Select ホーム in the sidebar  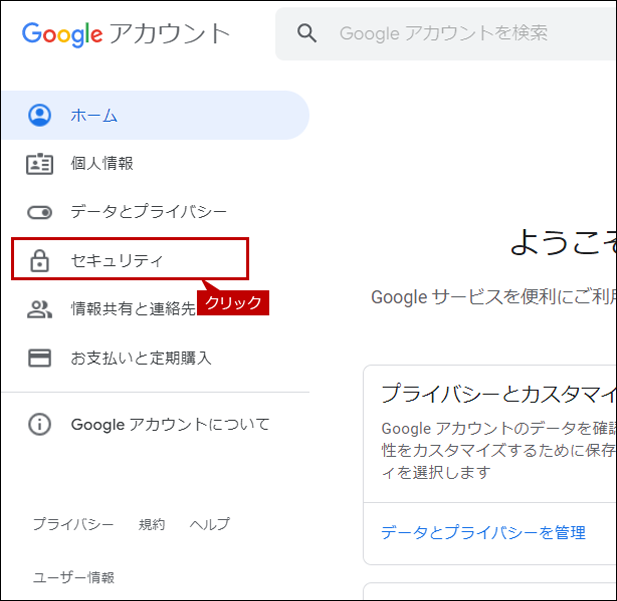click(155, 115)
